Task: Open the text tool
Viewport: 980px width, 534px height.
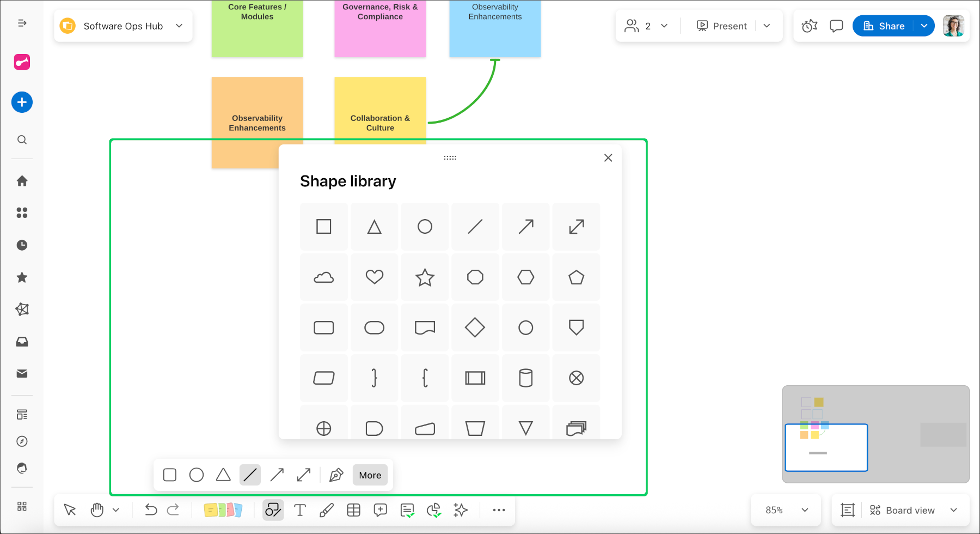Action: click(300, 510)
